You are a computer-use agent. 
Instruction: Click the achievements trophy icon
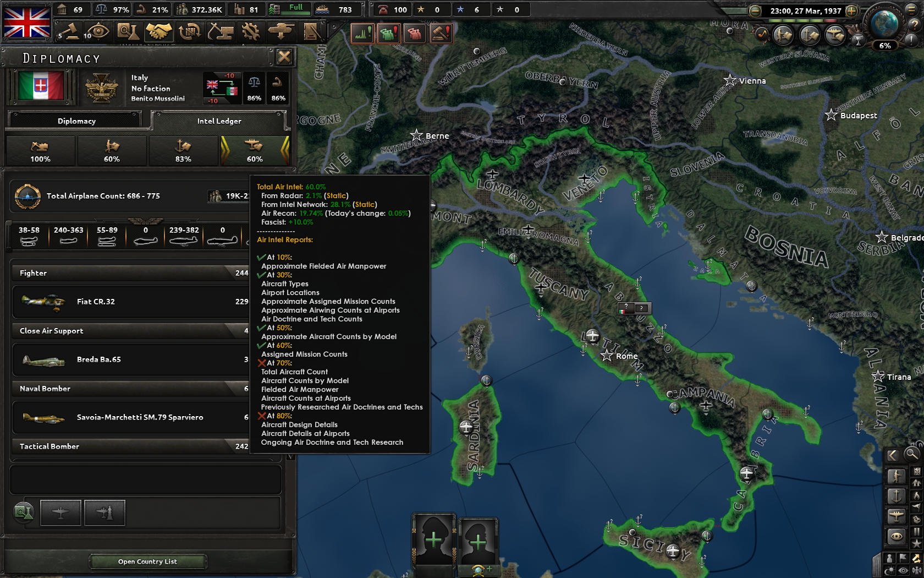tap(858, 39)
